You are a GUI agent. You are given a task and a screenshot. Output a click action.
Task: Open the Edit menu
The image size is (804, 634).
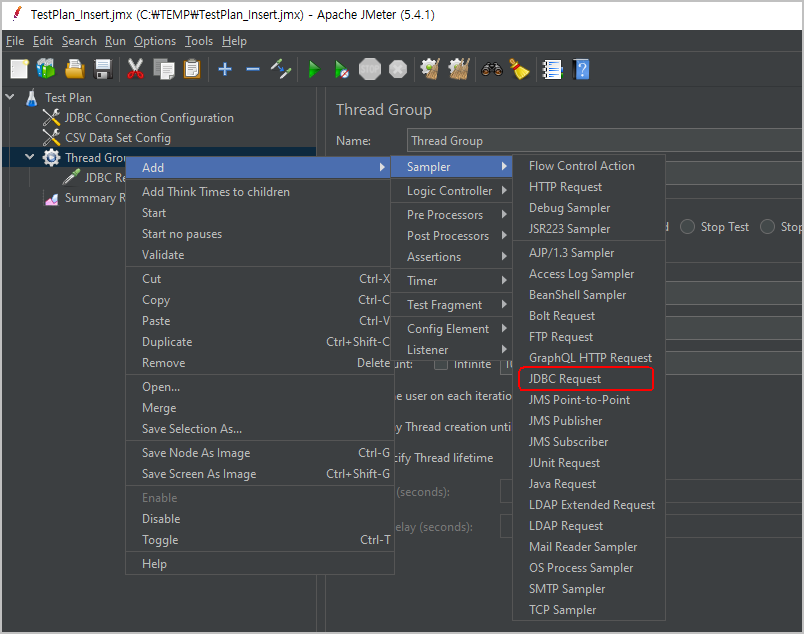click(x=43, y=41)
